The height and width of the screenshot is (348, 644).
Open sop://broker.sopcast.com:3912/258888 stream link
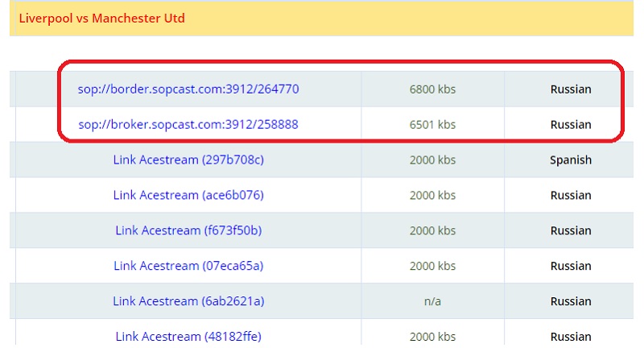[188, 125]
